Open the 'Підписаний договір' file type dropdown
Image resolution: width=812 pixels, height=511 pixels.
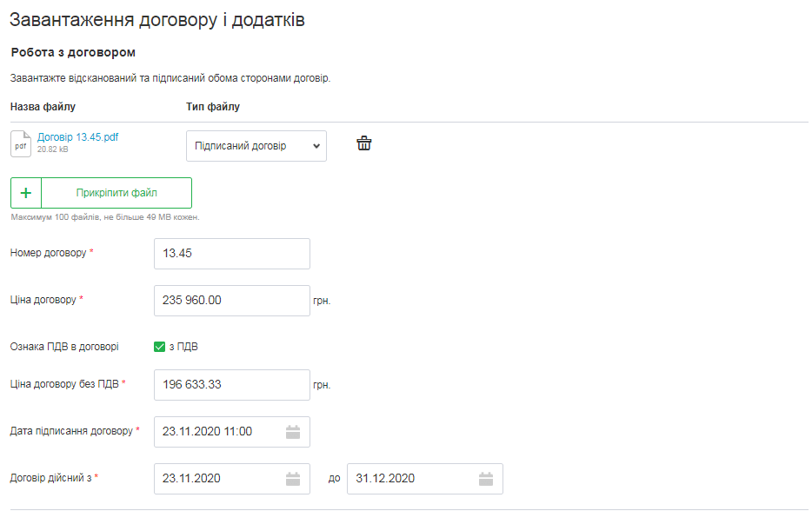tap(256, 146)
